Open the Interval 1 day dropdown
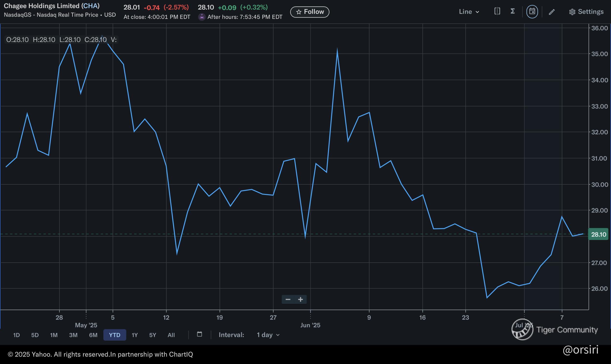The height and width of the screenshot is (364, 611). pyautogui.click(x=268, y=335)
